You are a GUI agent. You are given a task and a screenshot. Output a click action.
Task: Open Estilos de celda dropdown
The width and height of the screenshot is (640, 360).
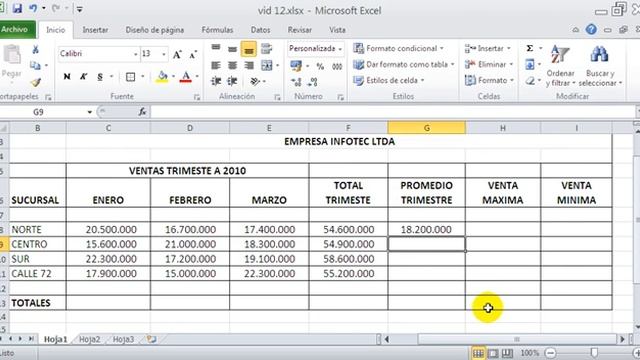(x=389, y=80)
